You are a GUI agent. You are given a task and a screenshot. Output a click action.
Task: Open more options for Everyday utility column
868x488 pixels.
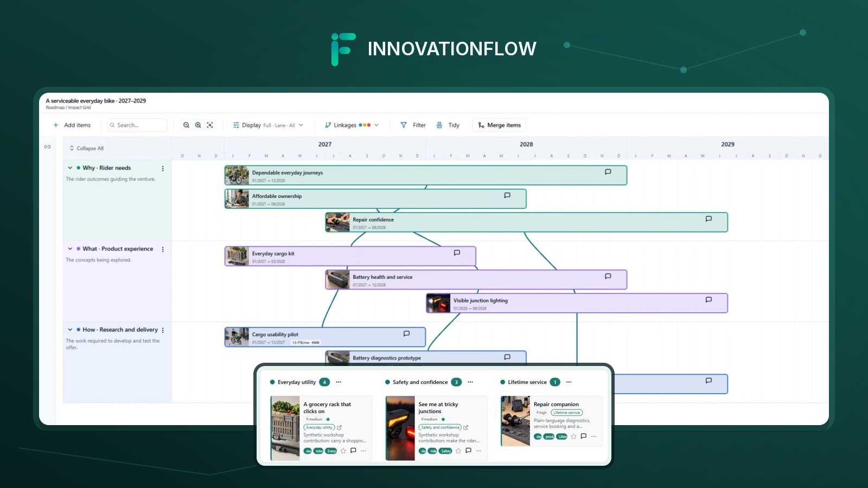point(339,382)
